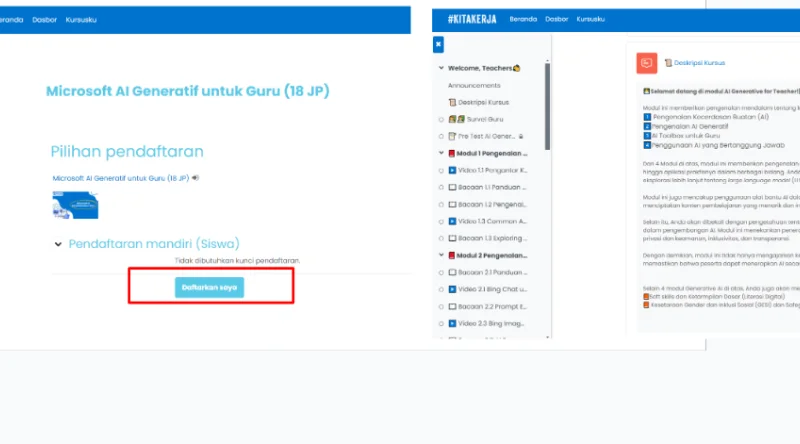Mark Survei Guru completion circle
The width and height of the screenshot is (800, 444).
[x=441, y=119]
